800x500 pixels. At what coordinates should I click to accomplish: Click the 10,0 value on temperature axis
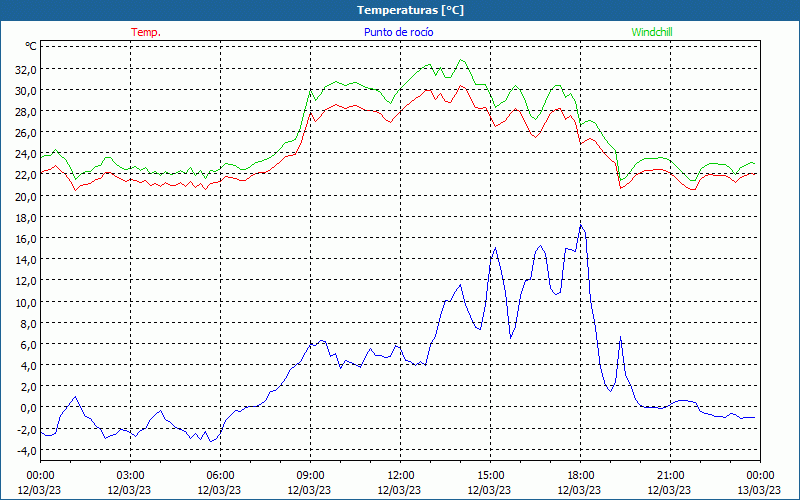pos(26,302)
